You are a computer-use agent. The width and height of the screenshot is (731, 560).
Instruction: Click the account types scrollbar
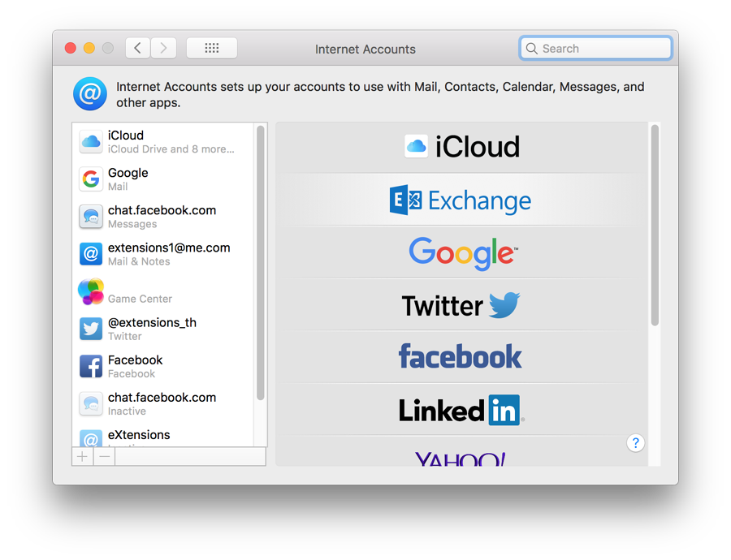pyautogui.click(x=655, y=226)
